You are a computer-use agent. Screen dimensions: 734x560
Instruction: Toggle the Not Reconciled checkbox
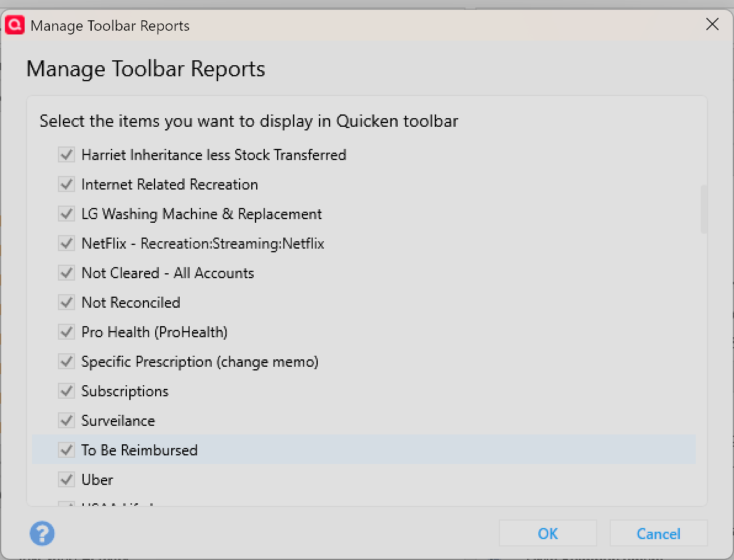(67, 302)
